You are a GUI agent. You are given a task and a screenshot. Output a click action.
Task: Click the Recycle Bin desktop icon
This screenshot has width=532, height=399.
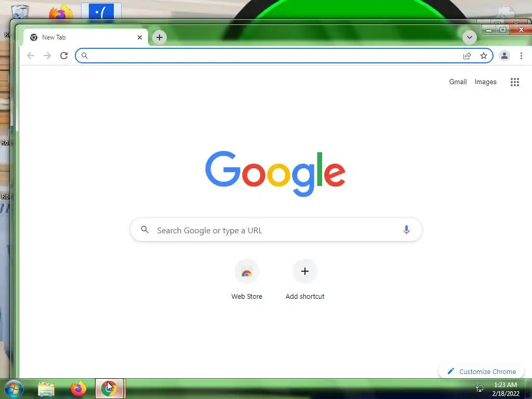click(x=20, y=11)
